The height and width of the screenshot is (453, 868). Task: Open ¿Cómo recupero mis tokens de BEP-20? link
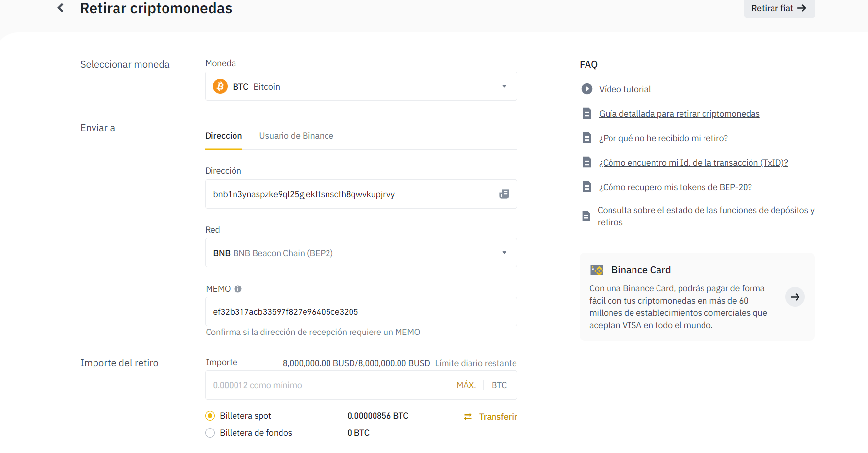(x=676, y=187)
